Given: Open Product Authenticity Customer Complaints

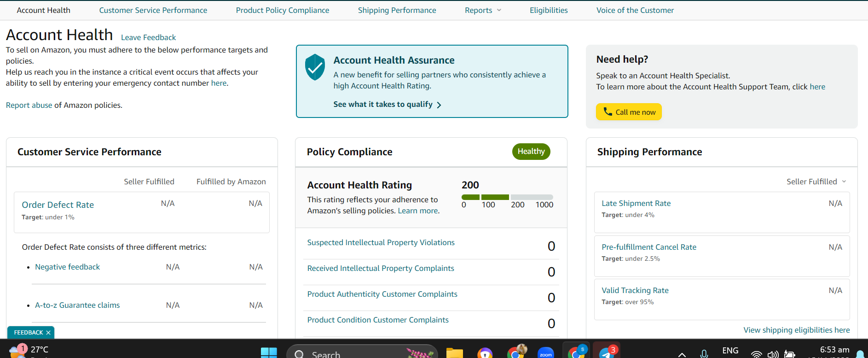Looking at the screenshot, I should [x=382, y=294].
